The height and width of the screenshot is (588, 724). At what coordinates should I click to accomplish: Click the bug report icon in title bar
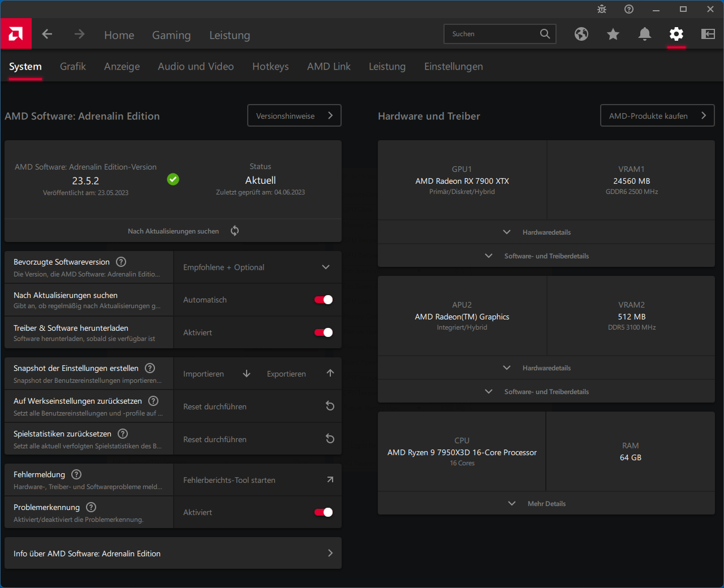click(602, 9)
